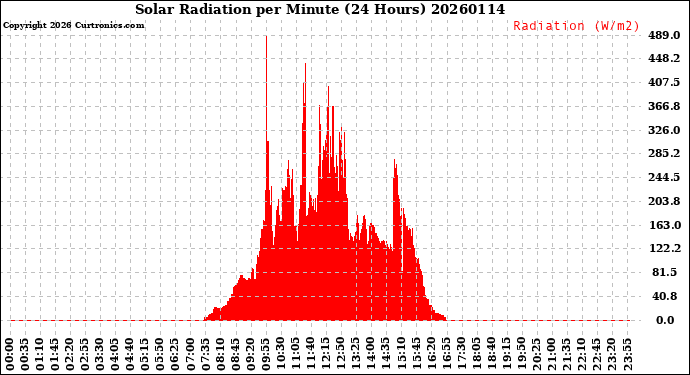Viewport: 690px width, 375px height.
Task: Click the 00:35 time axis label
Action: point(25,354)
